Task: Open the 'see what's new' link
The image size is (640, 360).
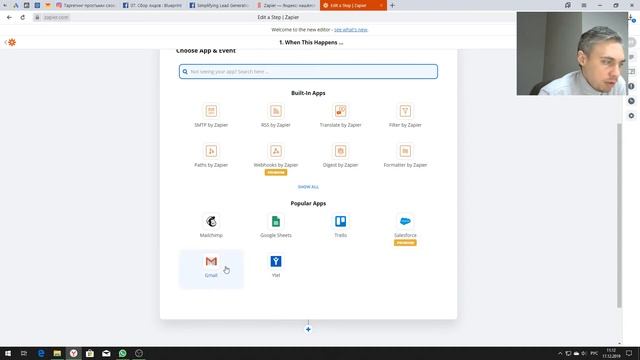Action: click(351, 30)
